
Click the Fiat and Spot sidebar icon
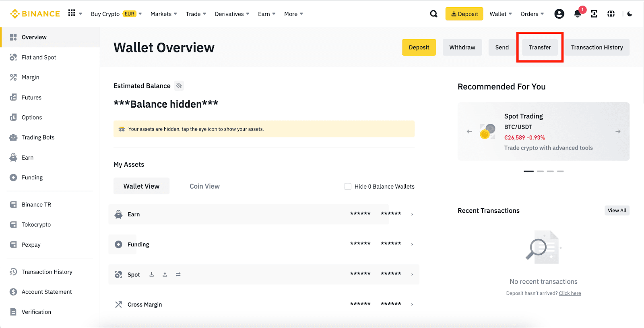pyautogui.click(x=13, y=57)
